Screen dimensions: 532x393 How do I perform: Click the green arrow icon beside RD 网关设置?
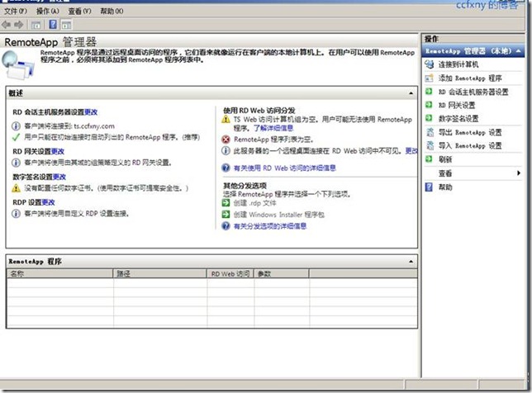[x=429, y=105]
